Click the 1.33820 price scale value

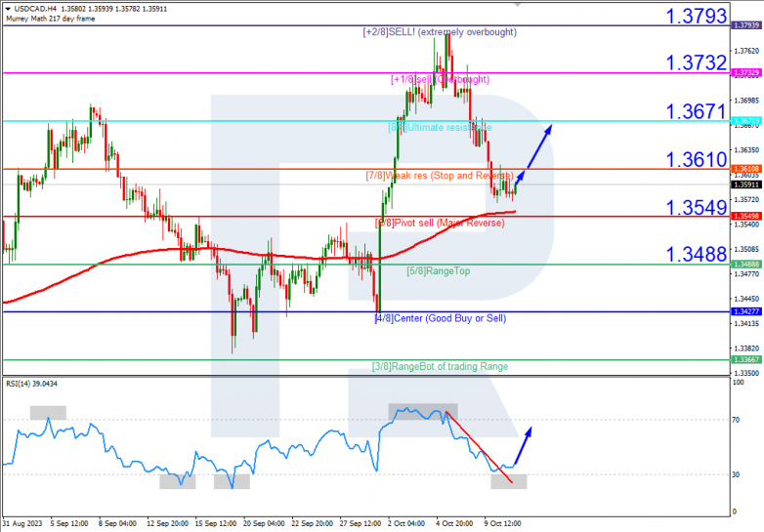coord(747,348)
